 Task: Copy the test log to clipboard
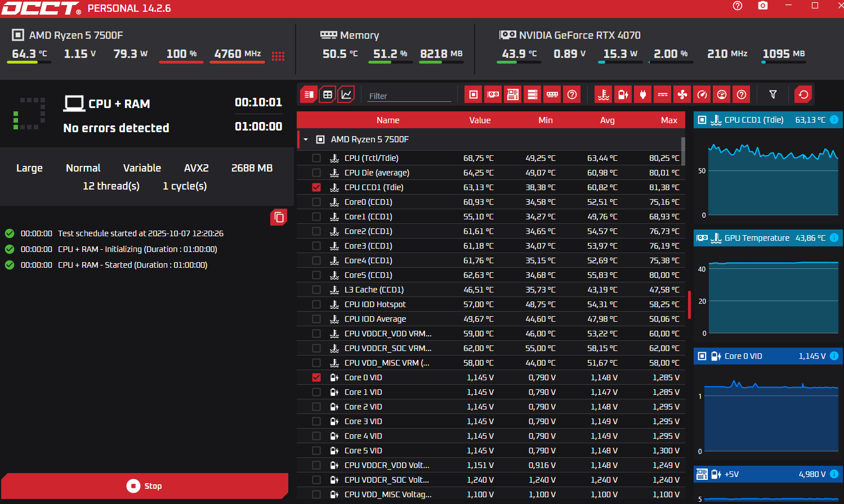pyautogui.click(x=279, y=217)
